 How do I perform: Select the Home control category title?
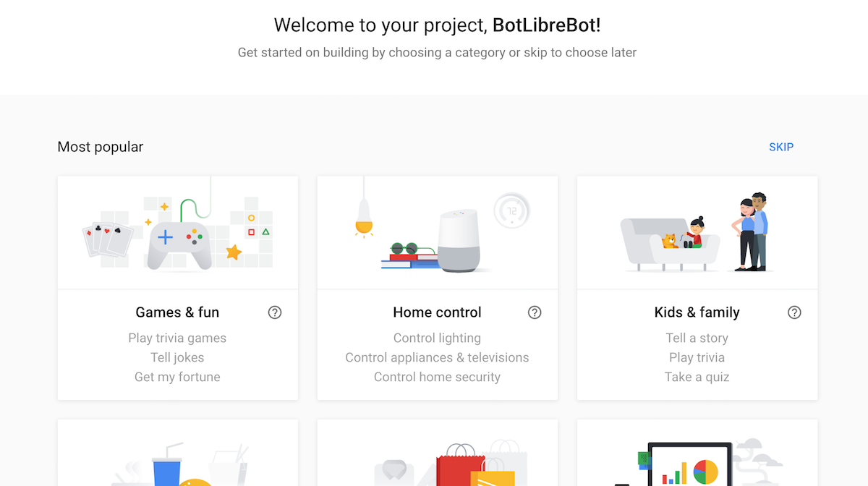coord(437,312)
